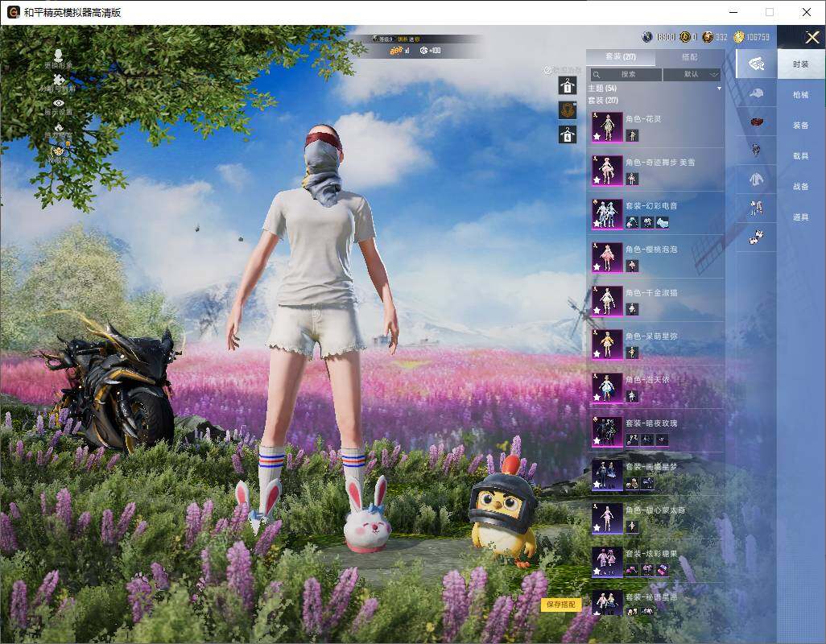The image size is (826, 644).
Task: Select the 角色-奇迹舞步 美雪 outfit thumbnail
Action: pos(607,171)
